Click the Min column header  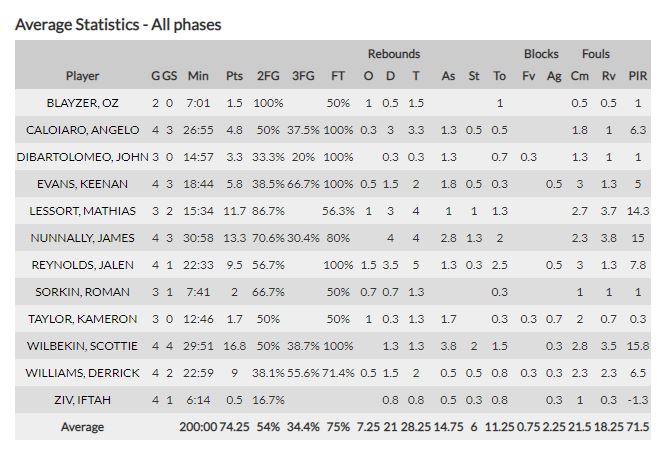(198, 76)
